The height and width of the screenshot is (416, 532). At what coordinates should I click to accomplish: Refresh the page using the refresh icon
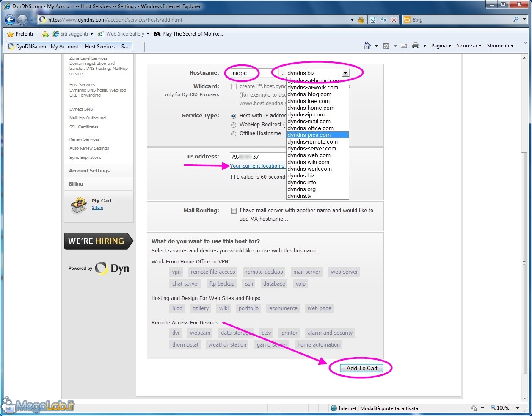pyautogui.click(x=383, y=20)
